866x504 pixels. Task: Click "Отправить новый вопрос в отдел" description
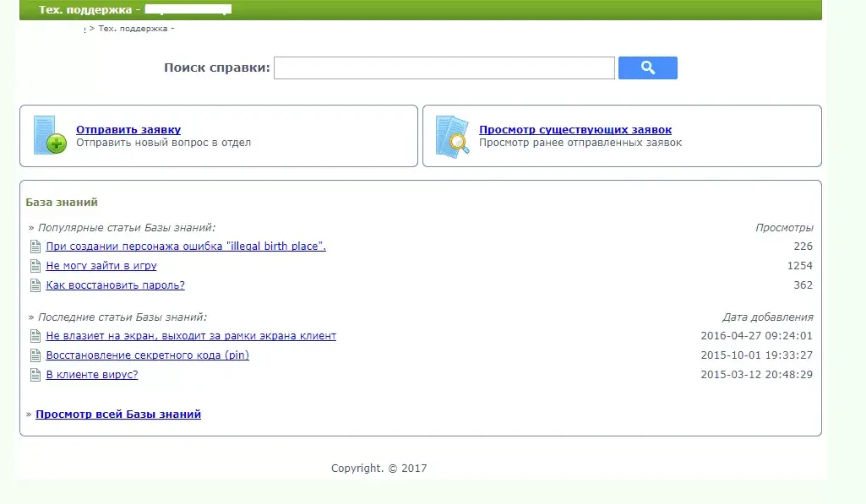click(x=163, y=143)
